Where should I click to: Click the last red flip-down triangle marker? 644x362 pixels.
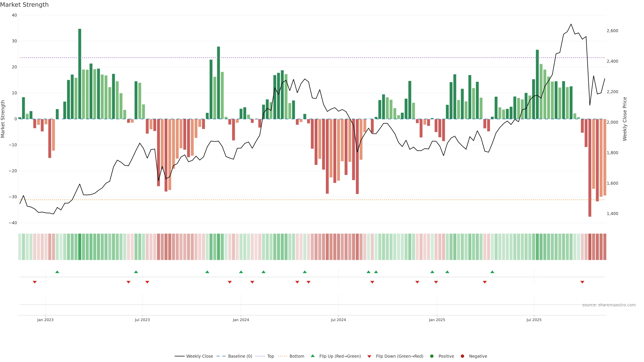point(582,282)
